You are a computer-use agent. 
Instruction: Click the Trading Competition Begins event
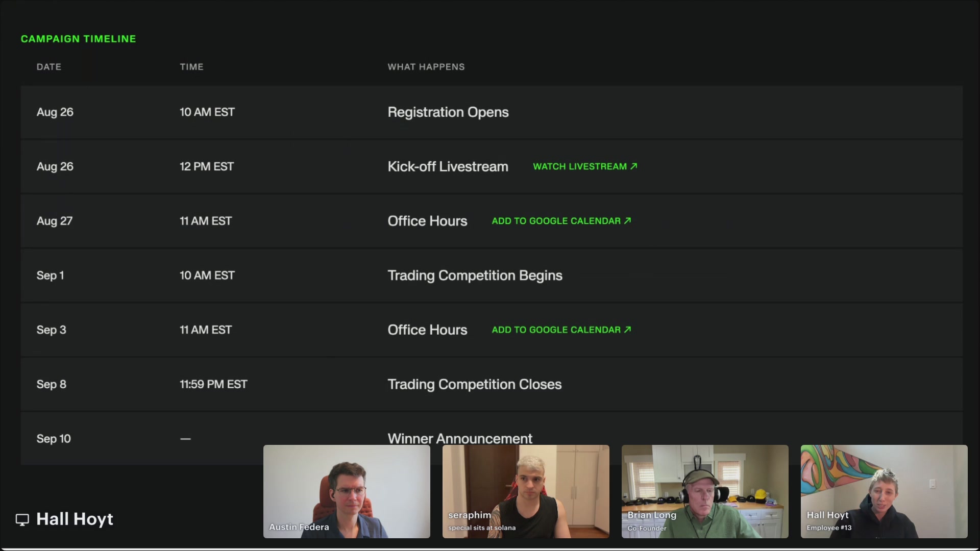click(475, 275)
